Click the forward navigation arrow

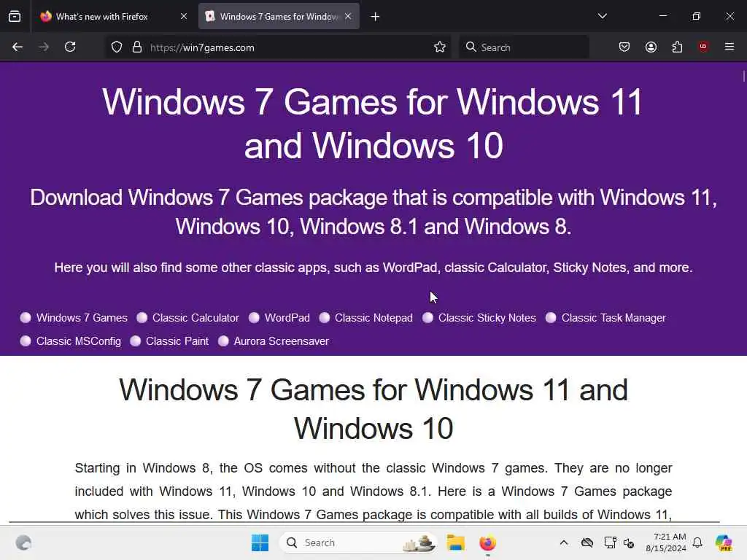tap(44, 47)
